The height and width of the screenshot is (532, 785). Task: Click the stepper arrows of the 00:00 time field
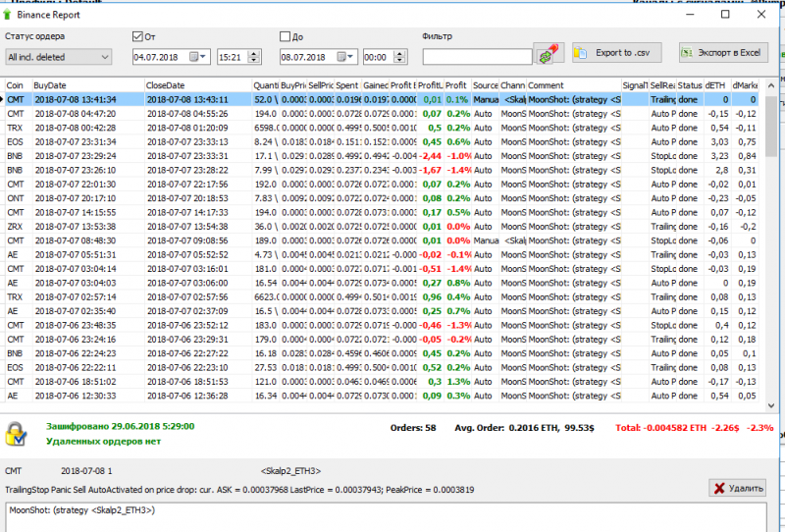coord(399,57)
